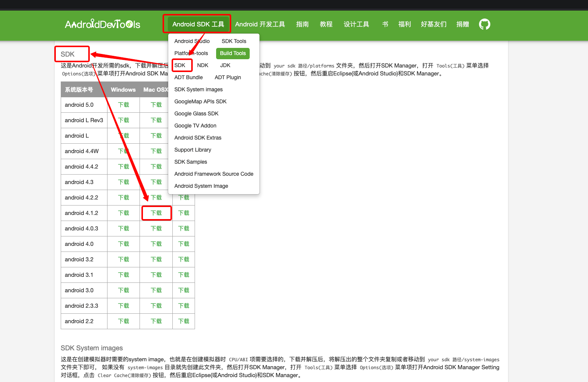Download android L for Mac OSX
The height and width of the screenshot is (382, 588).
coord(156,136)
